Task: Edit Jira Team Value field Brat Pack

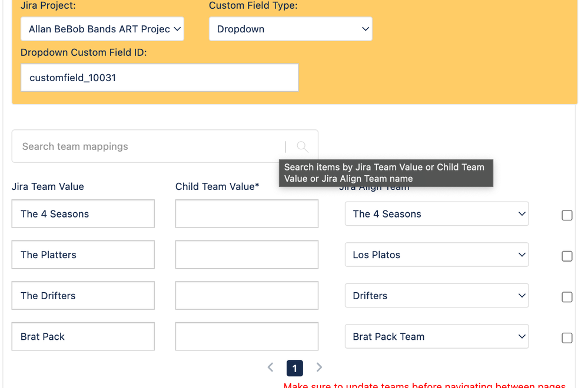Action: tap(83, 336)
